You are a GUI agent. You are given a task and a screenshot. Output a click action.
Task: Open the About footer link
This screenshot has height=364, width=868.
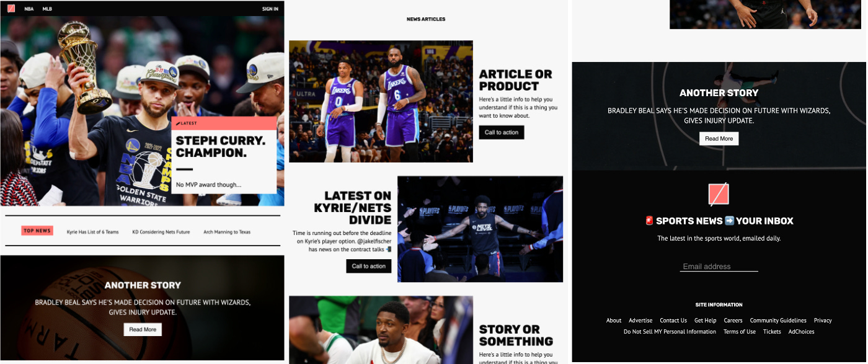pos(614,321)
